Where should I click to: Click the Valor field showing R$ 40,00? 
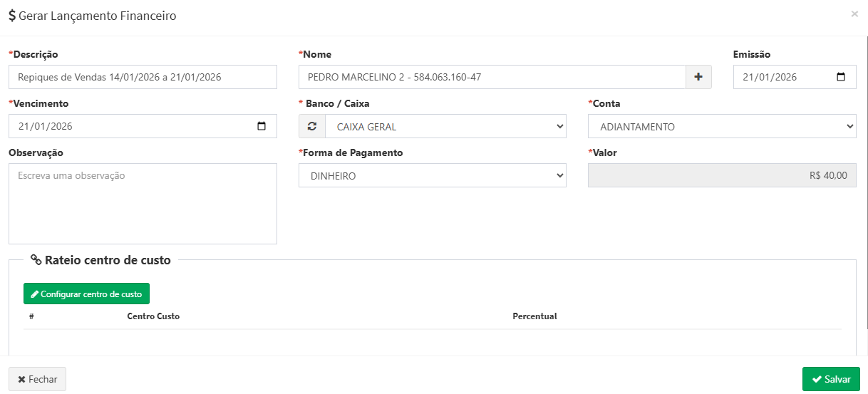(x=721, y=175)
